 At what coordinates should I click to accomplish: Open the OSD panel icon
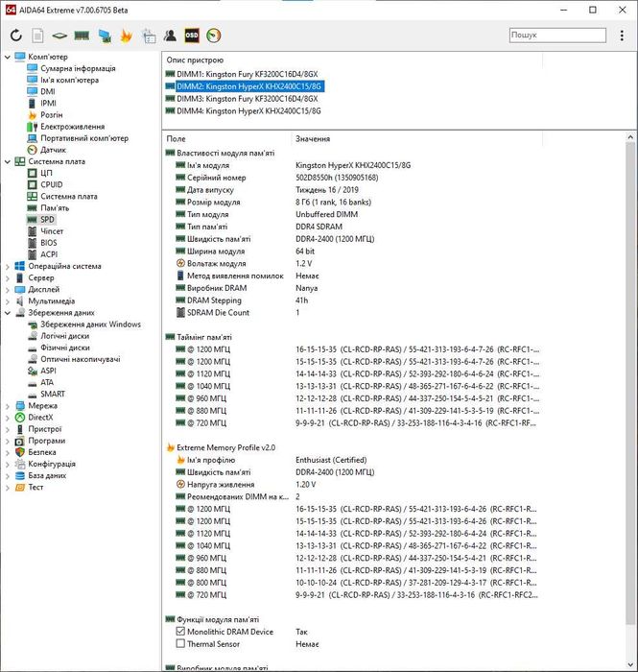(192, 36)
